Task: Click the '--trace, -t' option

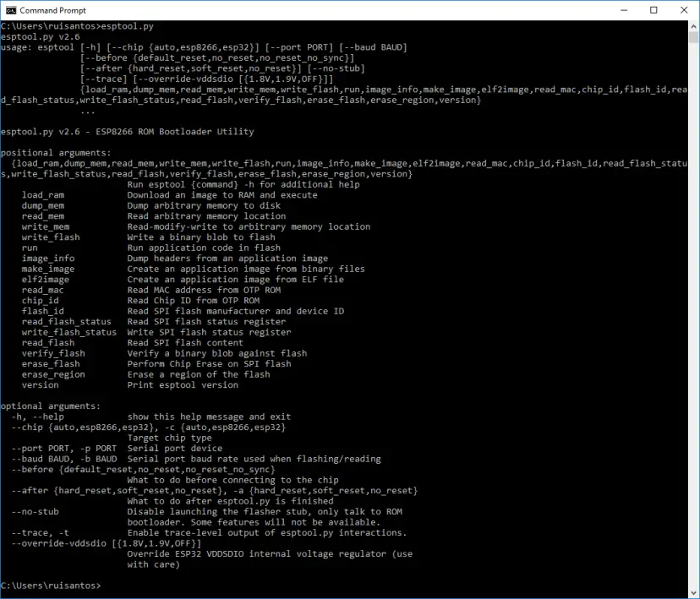Action: [41, 533]
